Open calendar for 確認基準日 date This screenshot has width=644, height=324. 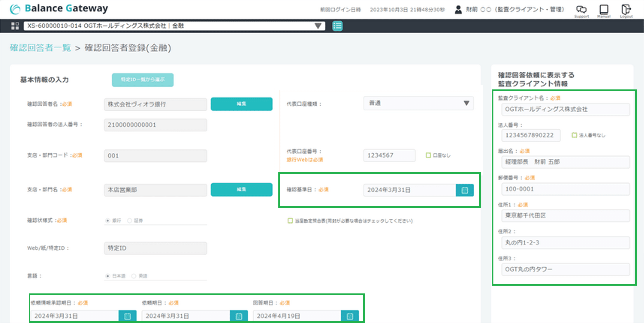tap(465, 190)
